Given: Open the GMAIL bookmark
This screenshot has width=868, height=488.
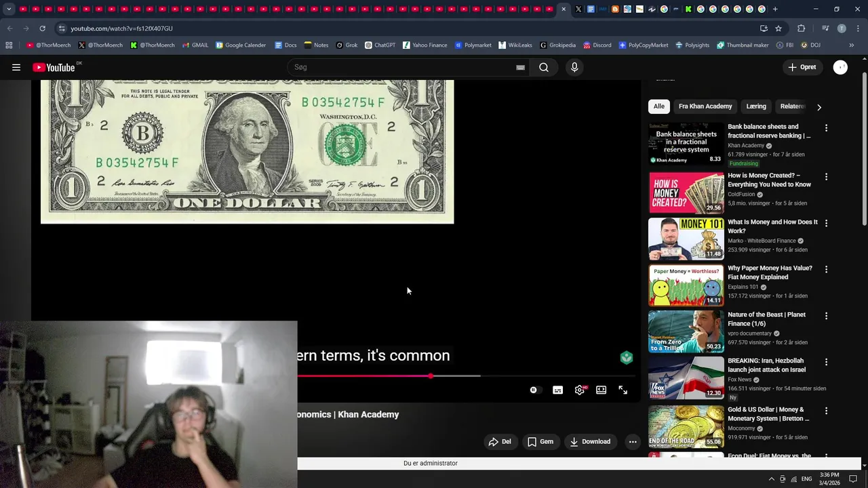Looking at the screenshot, I should pos(195,45).
